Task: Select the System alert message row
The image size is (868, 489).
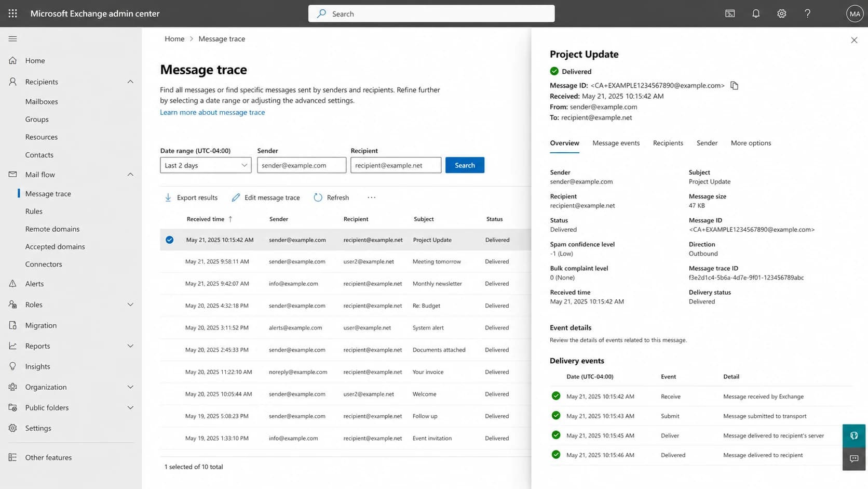Action: point(345,328)
